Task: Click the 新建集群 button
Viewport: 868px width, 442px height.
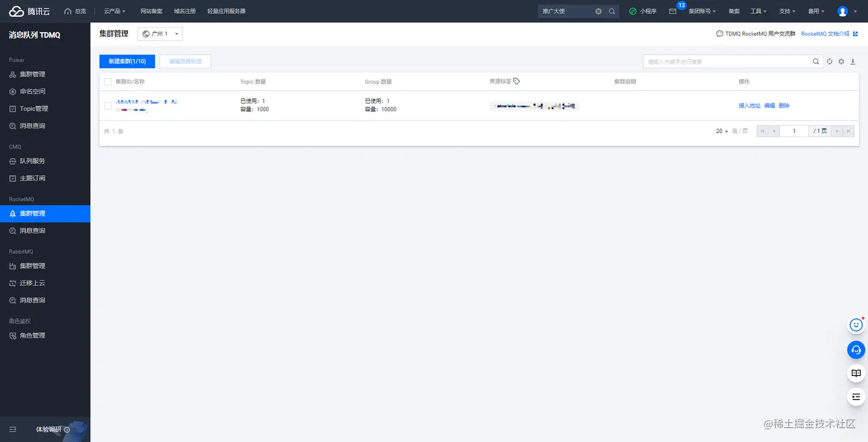Action: tap(127, 61)
